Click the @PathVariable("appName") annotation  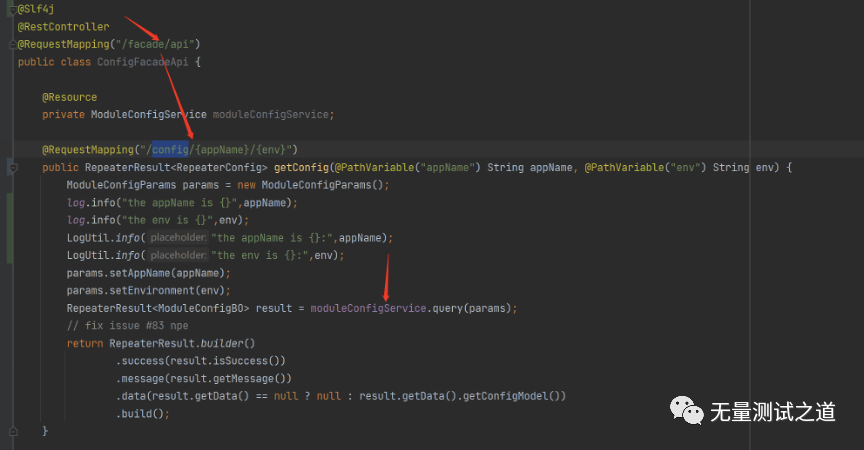408,167
